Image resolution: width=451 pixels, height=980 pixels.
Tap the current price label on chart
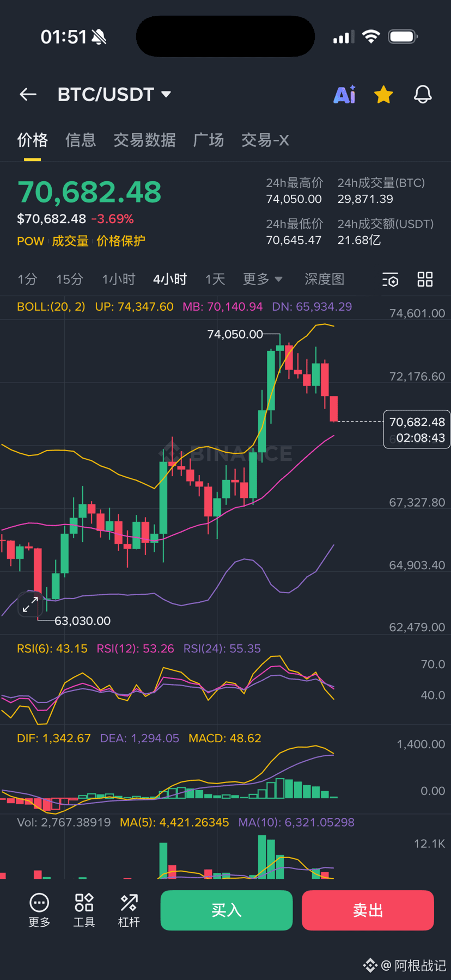coord(417,429)
